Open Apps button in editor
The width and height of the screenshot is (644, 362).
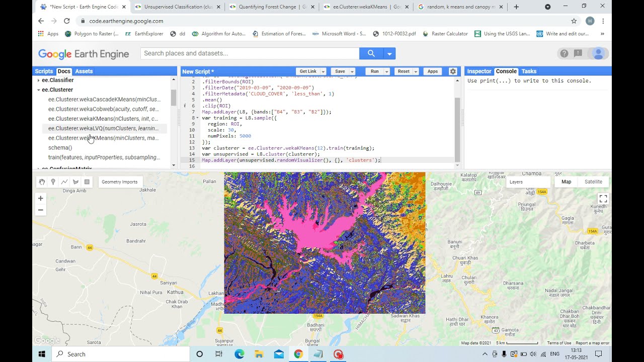tap(433, 71)
